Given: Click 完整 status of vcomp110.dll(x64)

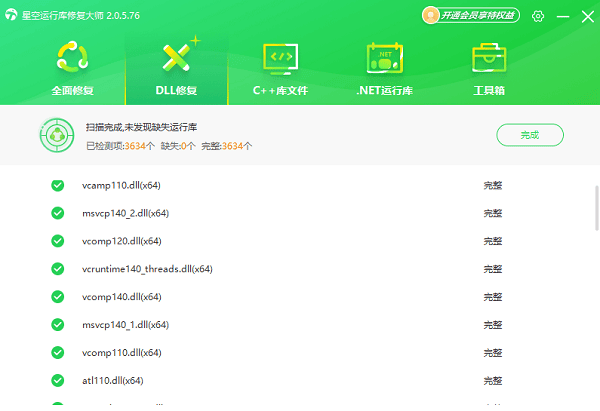Looking at the screenshot, I should coord(493,353).
